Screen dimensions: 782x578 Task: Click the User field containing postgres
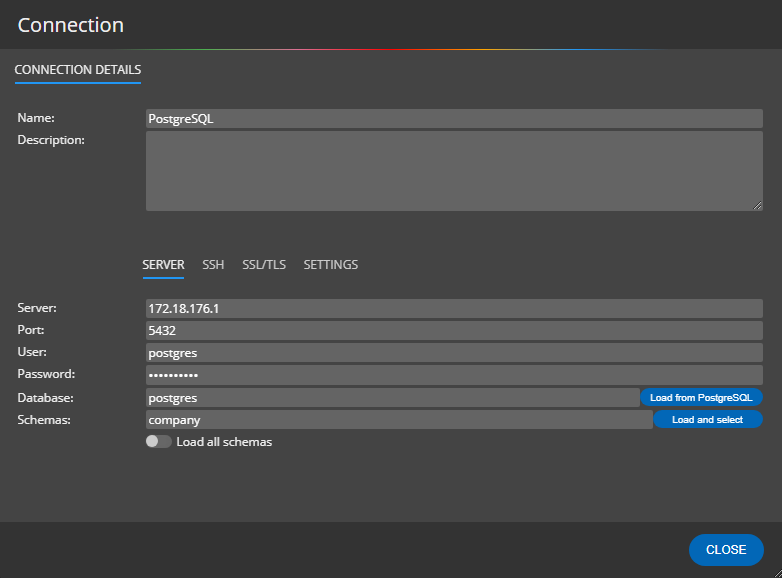point(454,352)
